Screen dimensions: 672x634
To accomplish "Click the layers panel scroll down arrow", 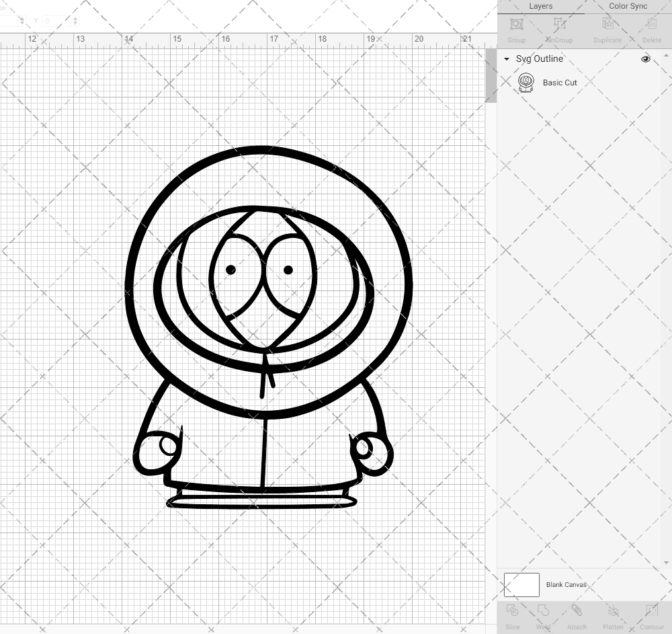I will pos(665,563).
